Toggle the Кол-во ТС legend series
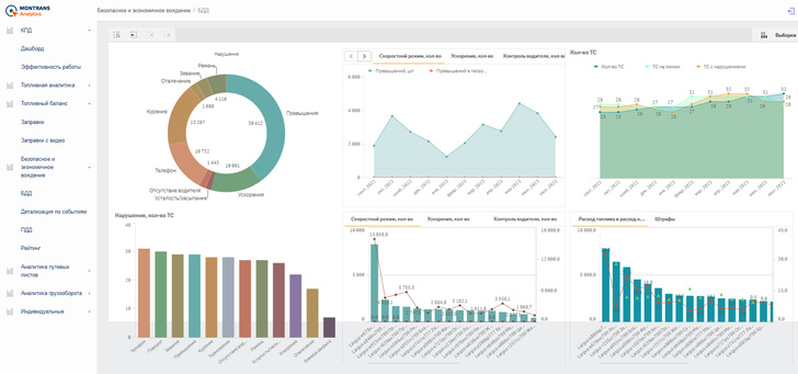798x374 pixels. tap(608, 67)
